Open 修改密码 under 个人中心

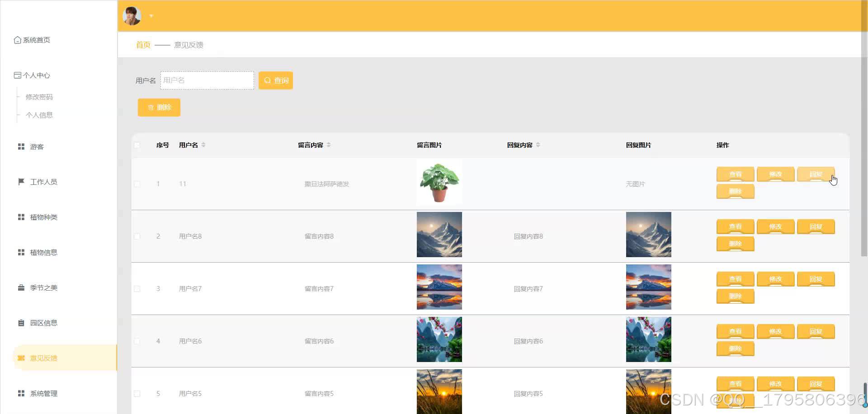point(39,97)
